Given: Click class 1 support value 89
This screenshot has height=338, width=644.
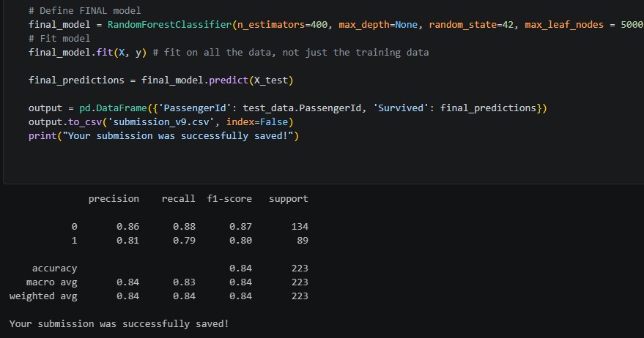Looking at the screenshot, I should (x=303, y=241).
